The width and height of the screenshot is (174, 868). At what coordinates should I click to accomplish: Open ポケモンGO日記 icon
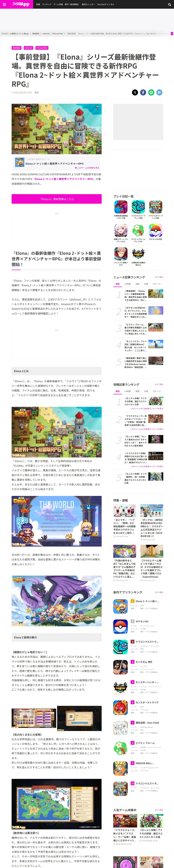[155, 230]
